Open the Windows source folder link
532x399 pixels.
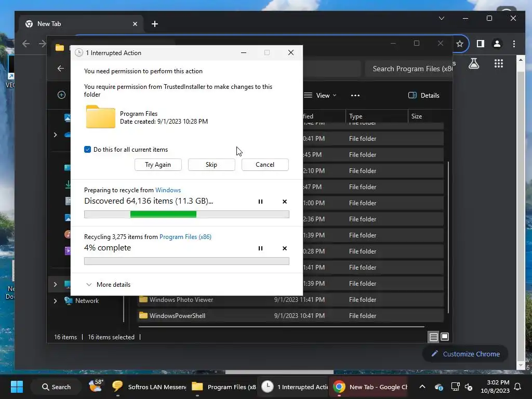[x=168, y=190]
